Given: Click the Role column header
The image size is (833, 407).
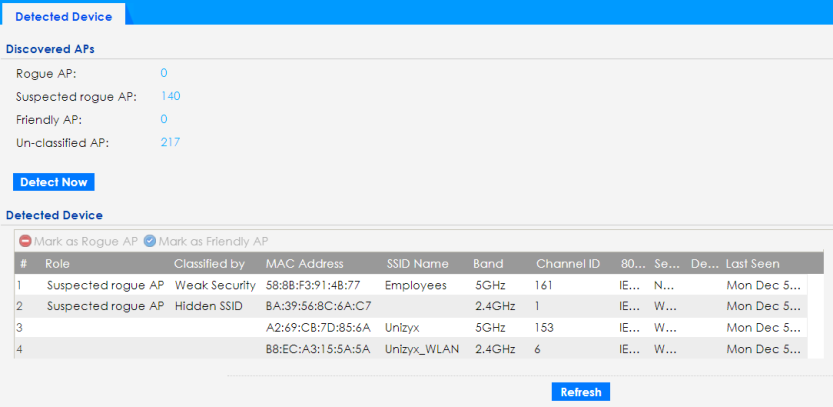Looking at the screenshot, I should click(57, 264).
